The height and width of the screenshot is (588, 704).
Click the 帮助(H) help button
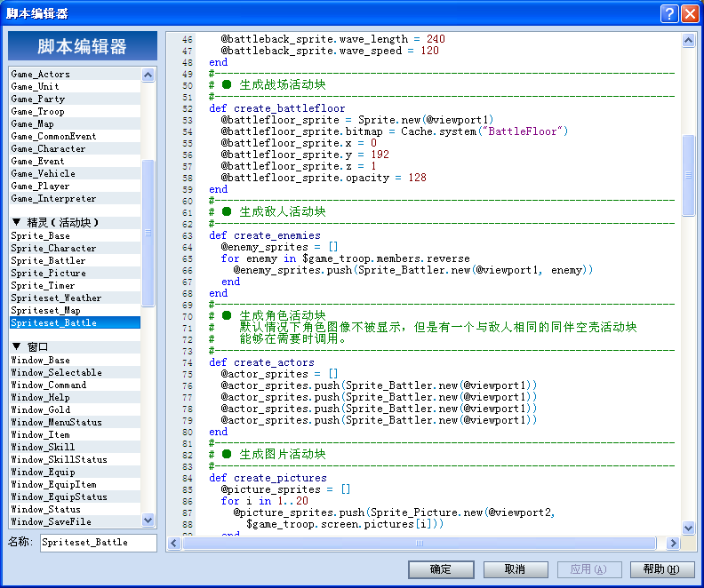click(662, 569)
